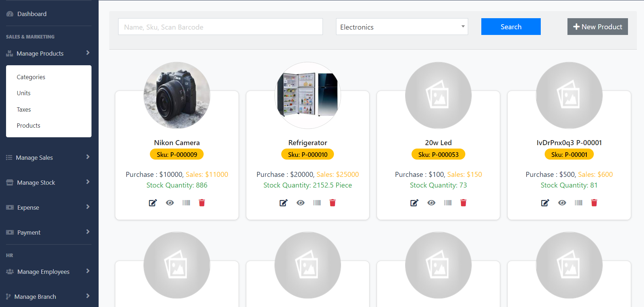View Nikon Camera details via eye icon
The image size is (644, 307).
[170, 203]
